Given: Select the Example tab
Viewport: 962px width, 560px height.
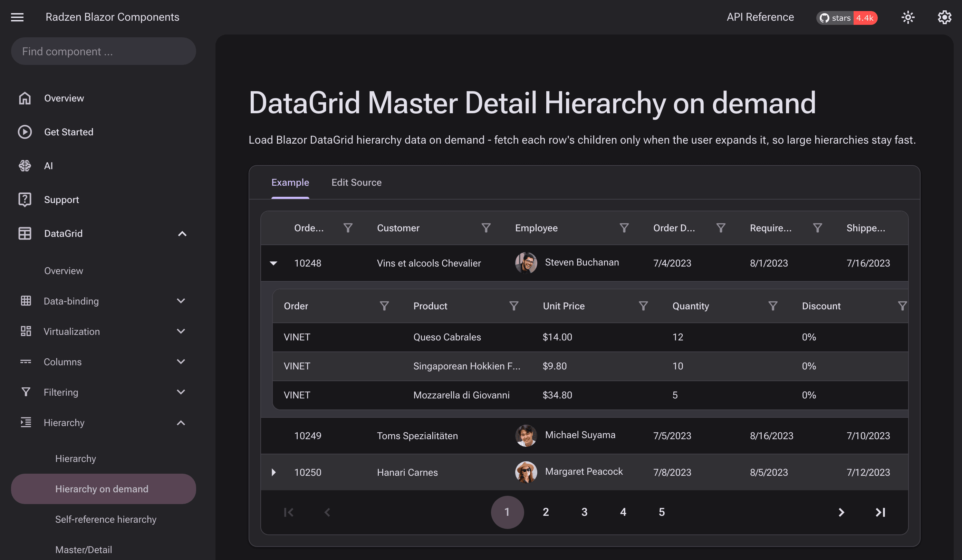Looking at the screenshot, I should (x=290, y=183).
